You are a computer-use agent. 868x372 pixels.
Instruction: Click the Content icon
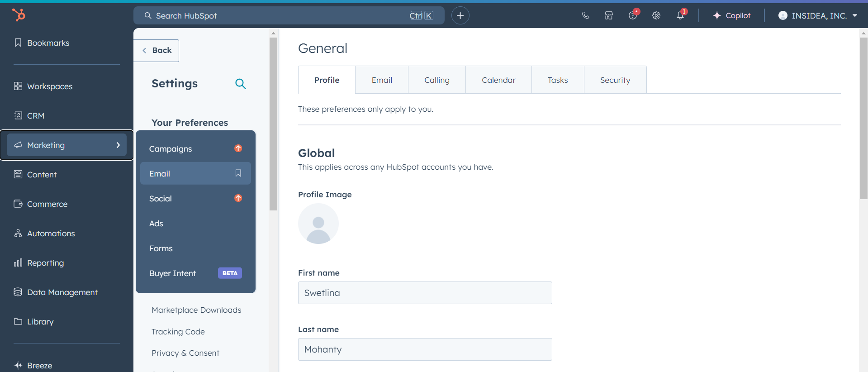pyautogui.click(x=18, y=174)
